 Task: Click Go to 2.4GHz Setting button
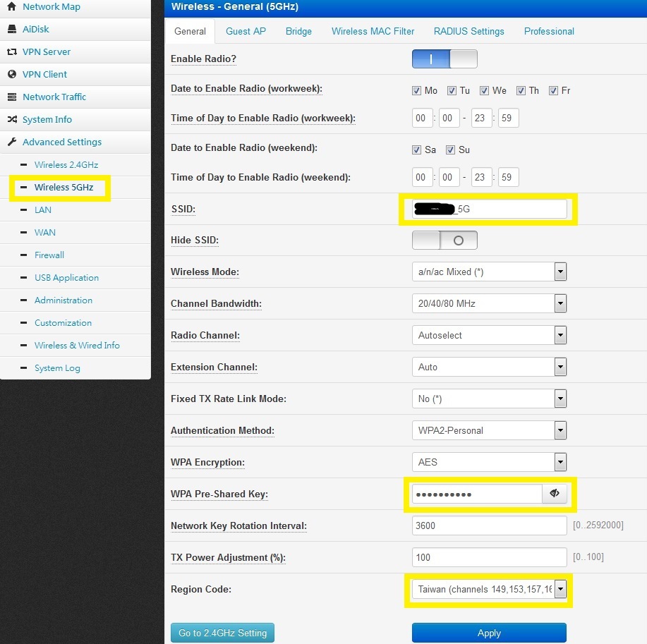(222, 633)
